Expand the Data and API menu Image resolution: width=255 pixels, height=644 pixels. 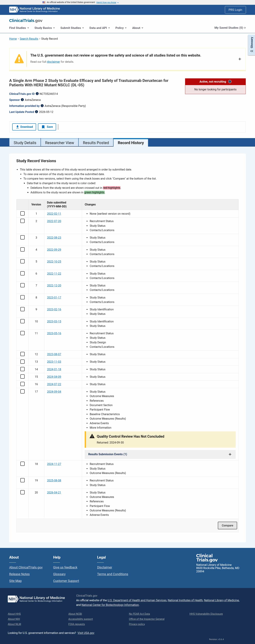[99, 28]
